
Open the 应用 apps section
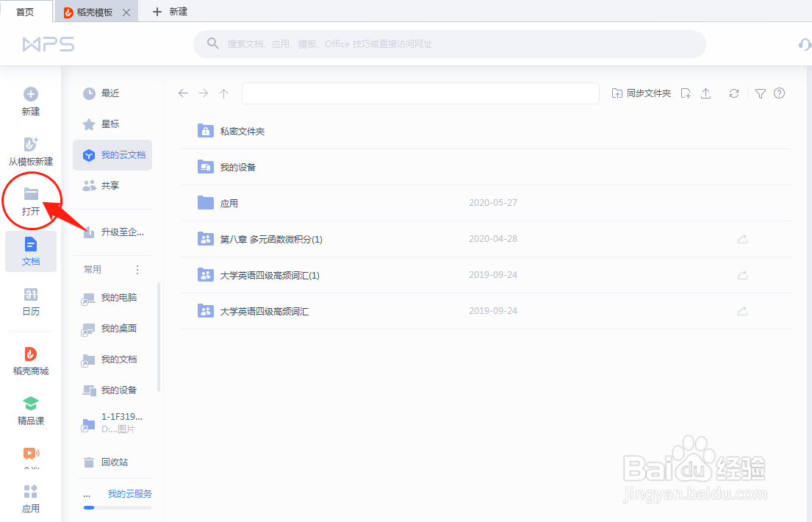pos(31,496)
